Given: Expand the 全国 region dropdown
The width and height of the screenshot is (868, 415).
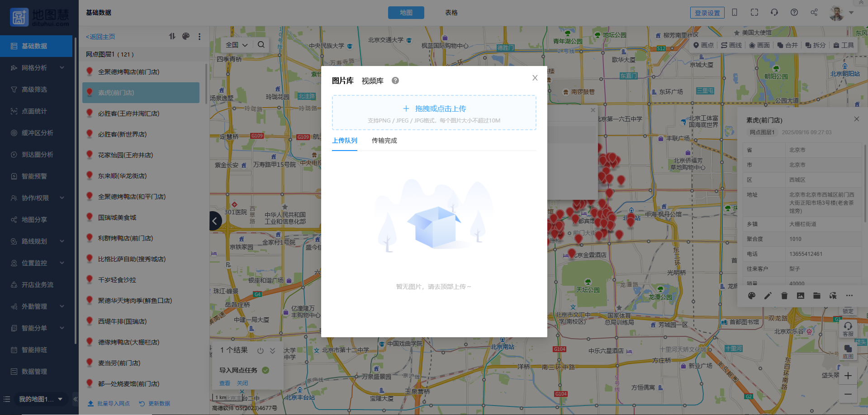Looking at the screenshot, I should tap(237, 45).
